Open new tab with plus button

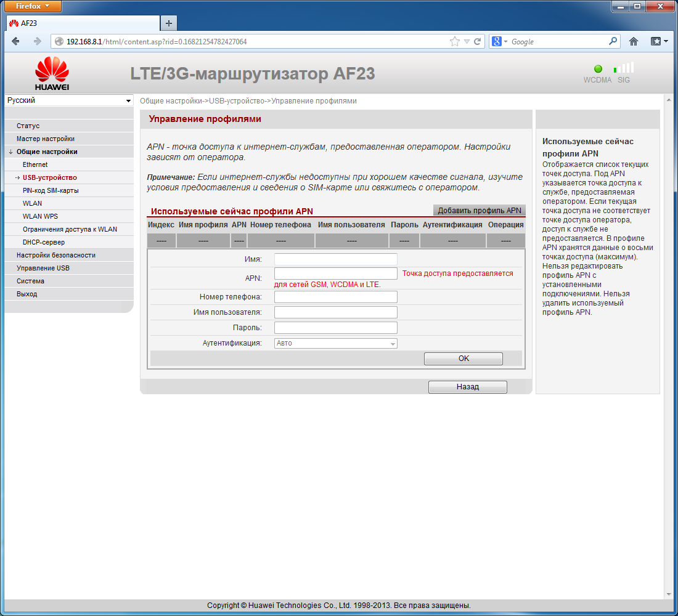[x=169, y=23]
